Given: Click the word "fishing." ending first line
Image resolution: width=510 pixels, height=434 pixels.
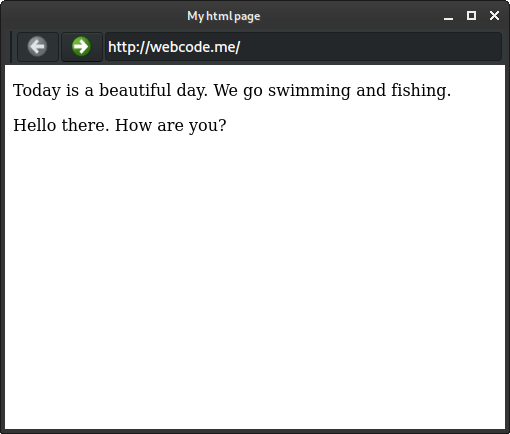Looking at the screenshot, I should (x=421, y=91).
